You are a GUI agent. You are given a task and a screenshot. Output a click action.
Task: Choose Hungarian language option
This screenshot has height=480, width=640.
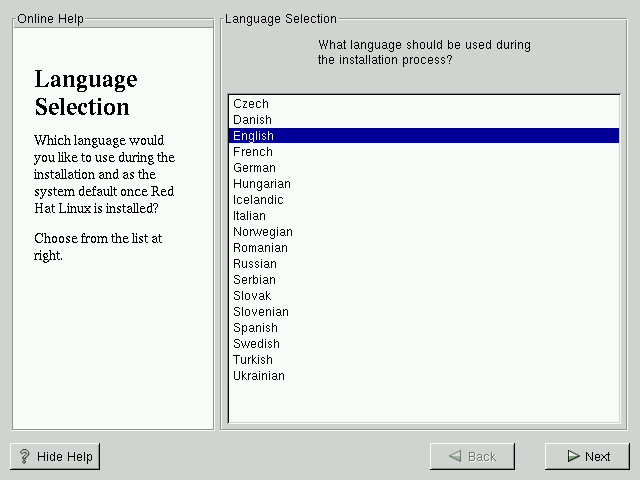(262, 184)
